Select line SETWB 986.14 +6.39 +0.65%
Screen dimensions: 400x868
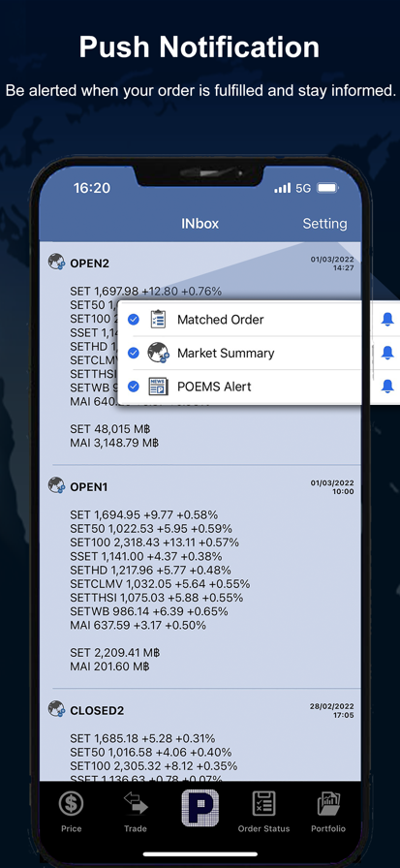tap(149, 611)
